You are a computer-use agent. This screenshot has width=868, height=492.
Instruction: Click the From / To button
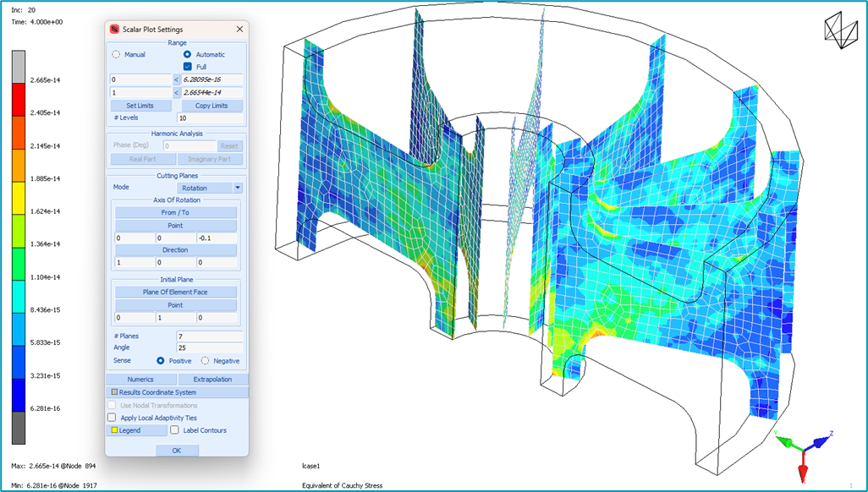point(175,212)
